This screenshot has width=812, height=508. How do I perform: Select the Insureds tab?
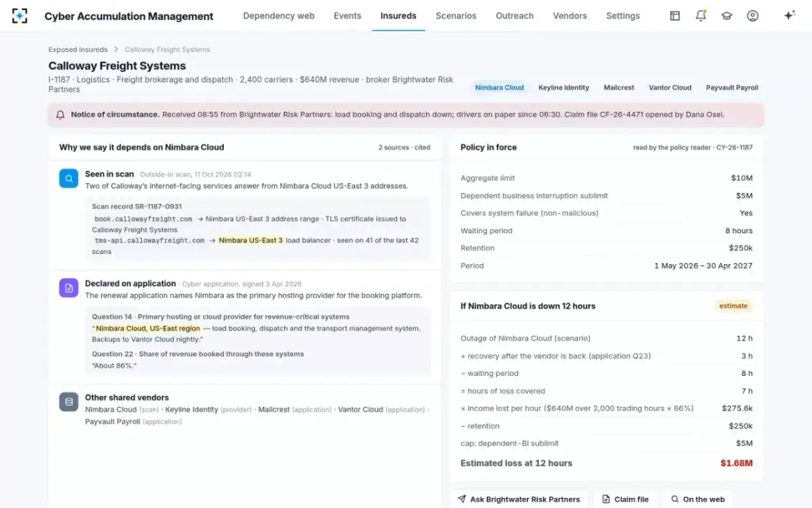tap(399, 16)
